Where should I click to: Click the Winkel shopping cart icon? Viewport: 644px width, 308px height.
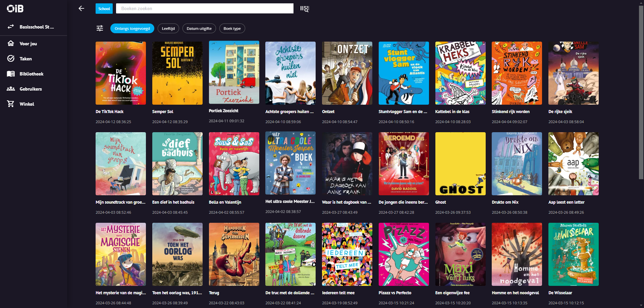point(11,104)
